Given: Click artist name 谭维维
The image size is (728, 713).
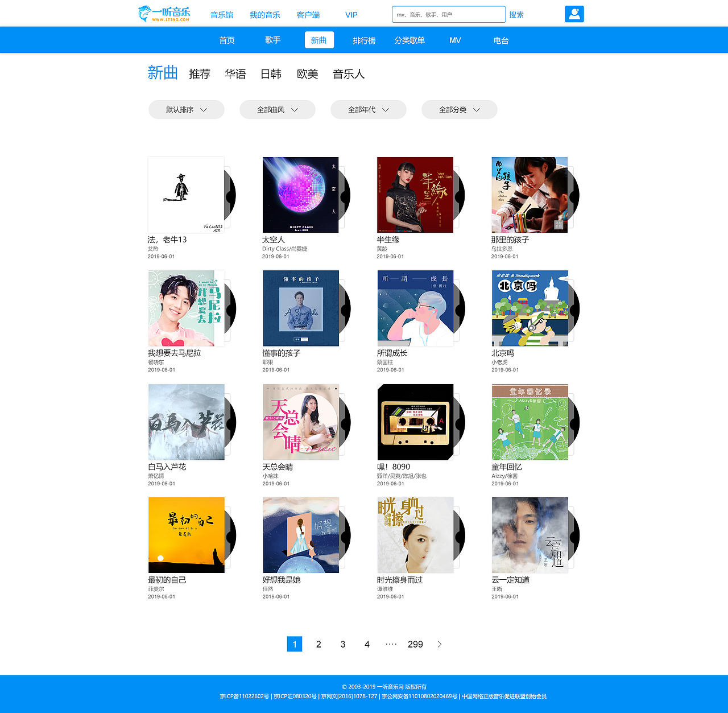Looking at the screenshot, I should 385,589.
